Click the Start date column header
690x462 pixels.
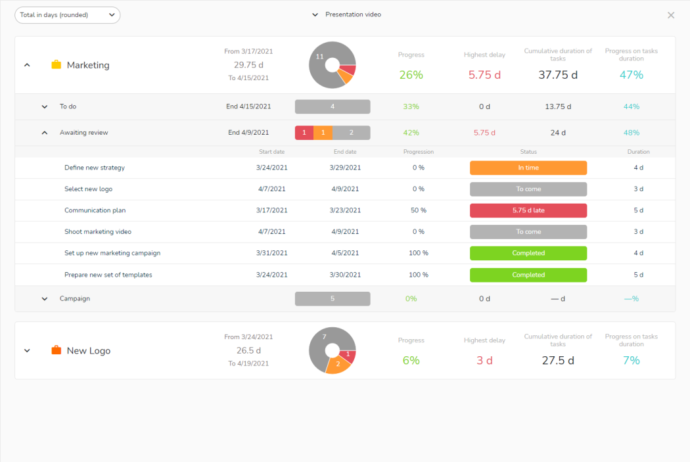click(272, 152)
